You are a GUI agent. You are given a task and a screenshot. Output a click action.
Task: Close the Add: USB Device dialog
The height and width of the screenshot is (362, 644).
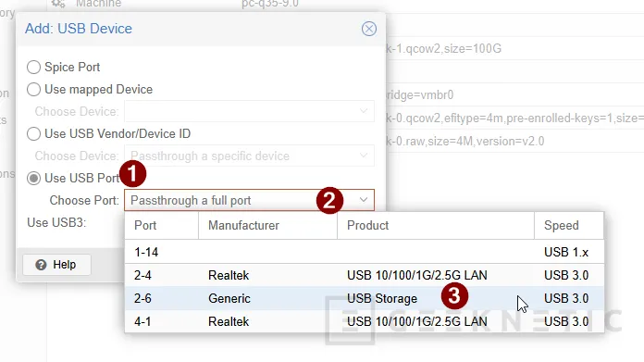pos(369,29)
